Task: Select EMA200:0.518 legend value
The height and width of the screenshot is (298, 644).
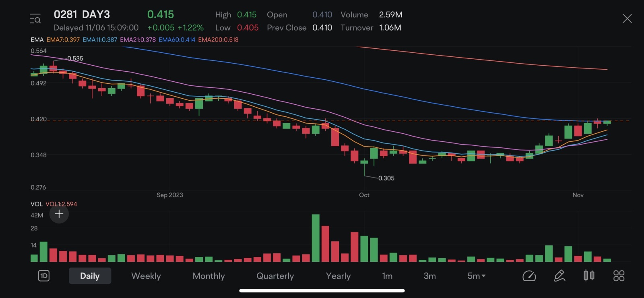Action: tap(218, 39)
